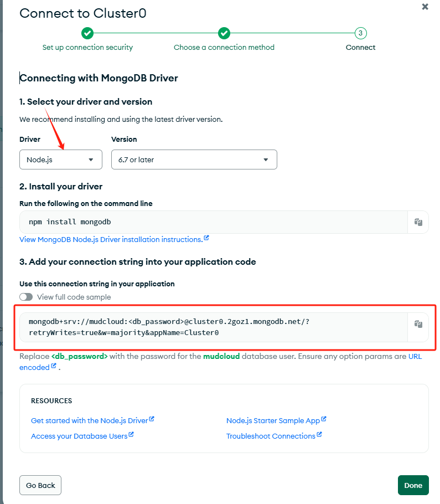Click external link icon beside installation instructions

click(206, 238)
